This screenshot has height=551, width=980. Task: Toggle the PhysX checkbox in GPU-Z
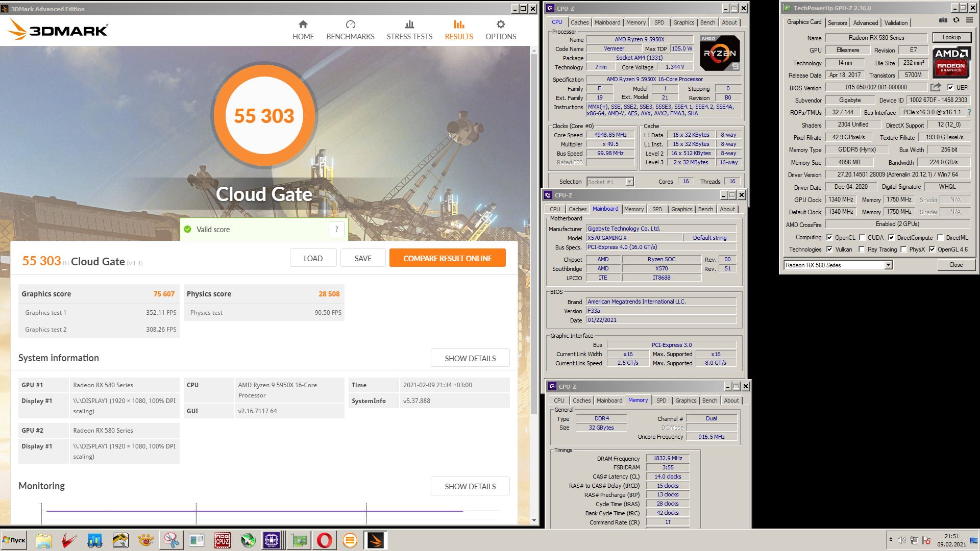[903, 249]
